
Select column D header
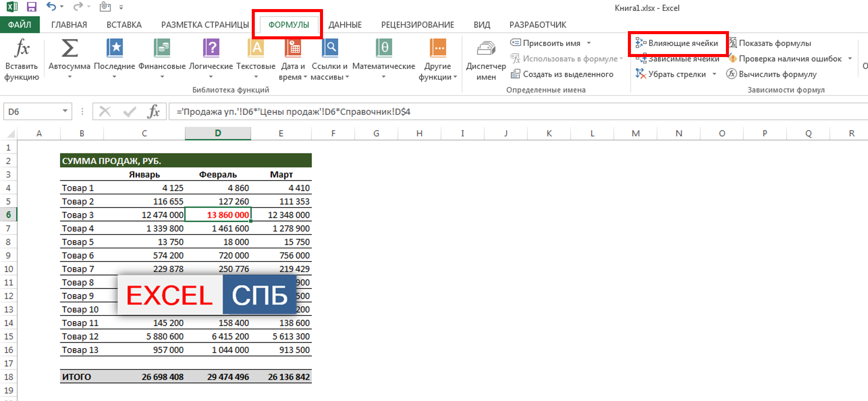pos(218,134)
